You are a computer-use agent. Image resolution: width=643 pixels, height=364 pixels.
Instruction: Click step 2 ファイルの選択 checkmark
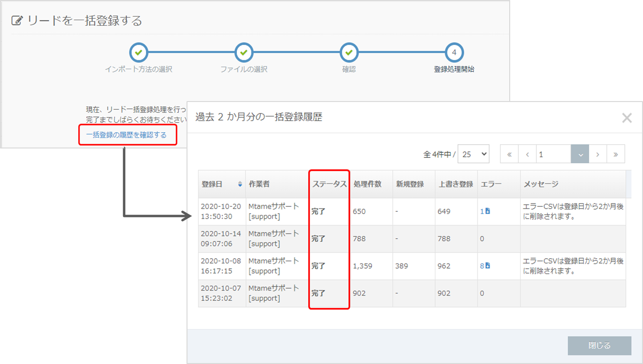(244, 53)
